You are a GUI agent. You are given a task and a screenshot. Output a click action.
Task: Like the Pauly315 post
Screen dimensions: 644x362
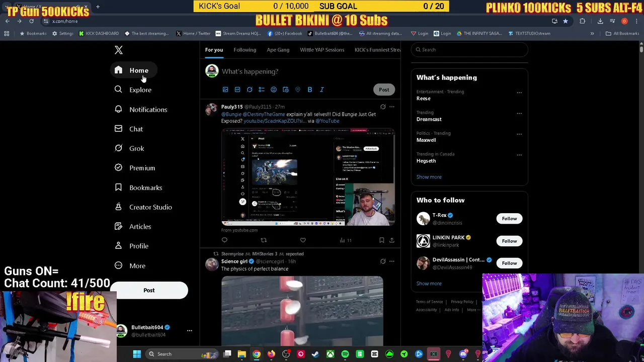tap(303, 240)
